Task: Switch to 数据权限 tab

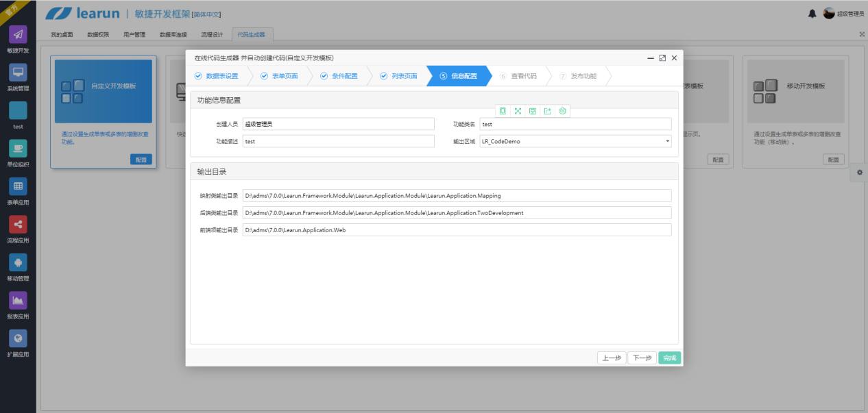Action: point(98,34)
